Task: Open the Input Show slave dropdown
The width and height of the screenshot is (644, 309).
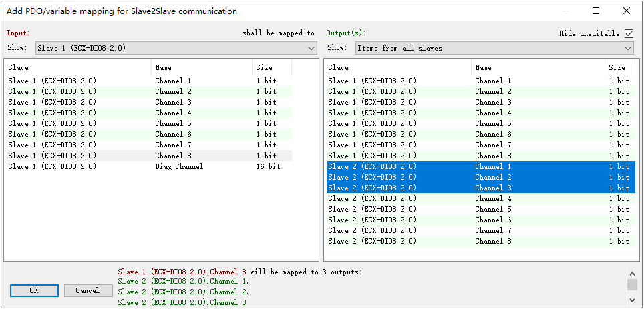Action: [x=176, y=48]
